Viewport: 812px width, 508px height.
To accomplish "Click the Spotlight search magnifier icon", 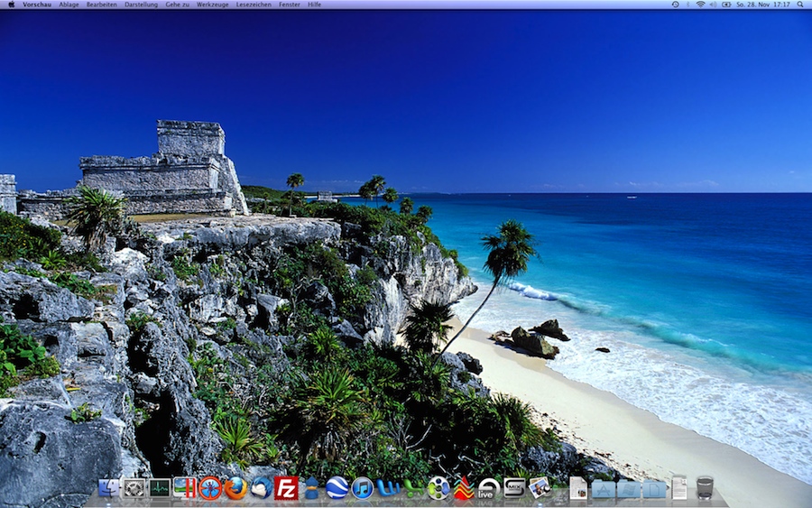I will 799,5.
